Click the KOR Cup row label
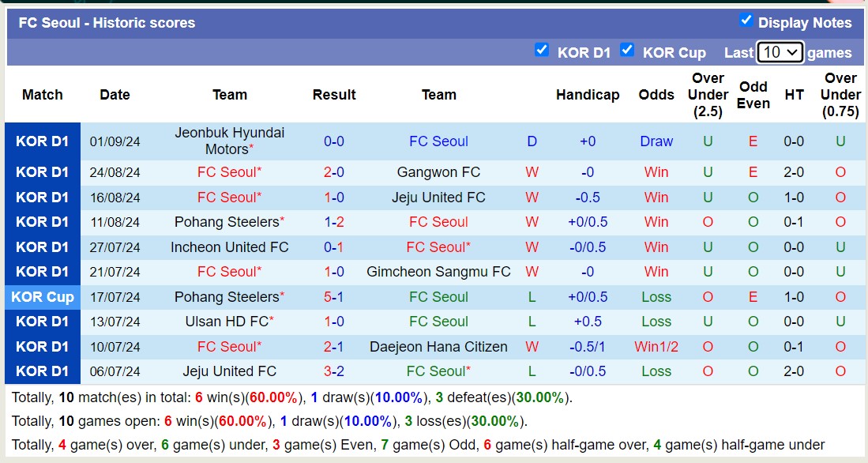The height and width of the screenshot is (463, 868). tap(43, 296)
